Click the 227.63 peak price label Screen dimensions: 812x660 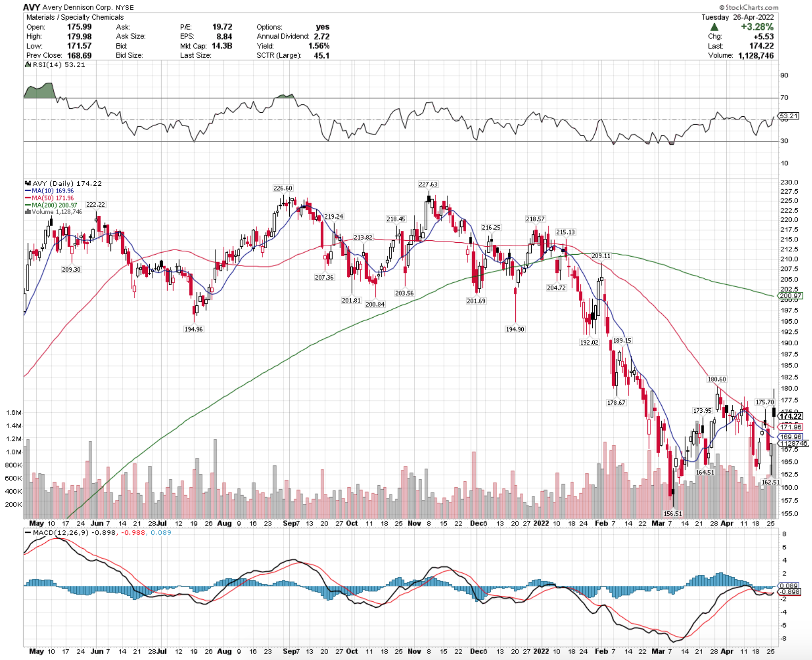pyautogui.click(x=428, y=184)
